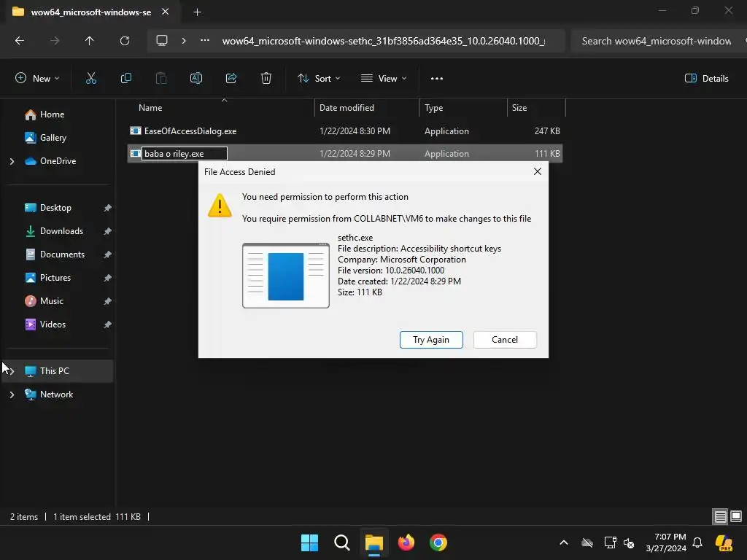Go up one folder level

pos(89,41)
